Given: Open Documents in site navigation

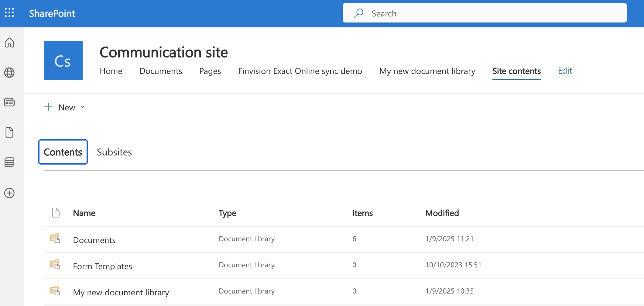Looking at the screenshot, I should (161, 71).
